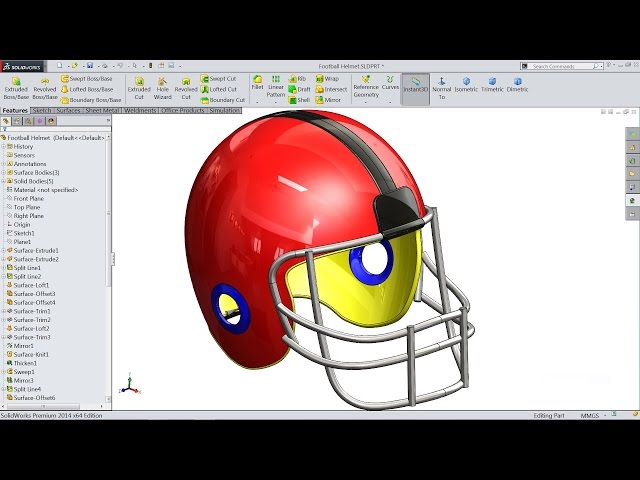Open the Weldments tab
The height and width of the screenshot is (480, 640).
coord(140,111)
